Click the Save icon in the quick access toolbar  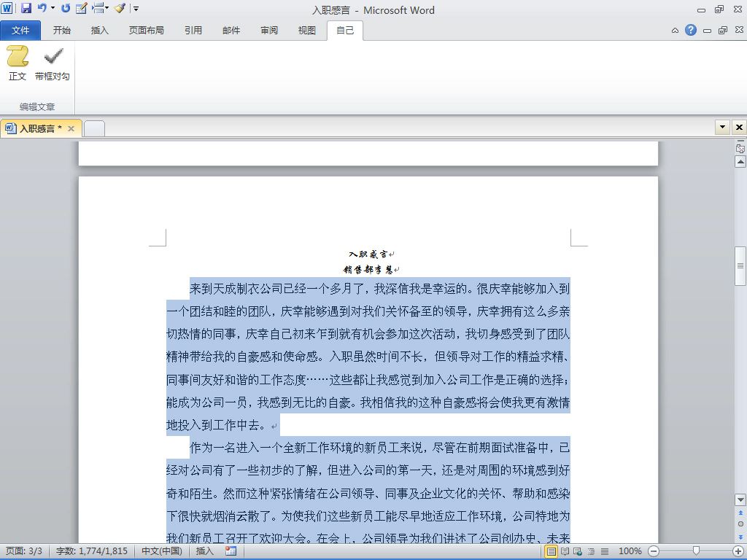tap(26, 8)
